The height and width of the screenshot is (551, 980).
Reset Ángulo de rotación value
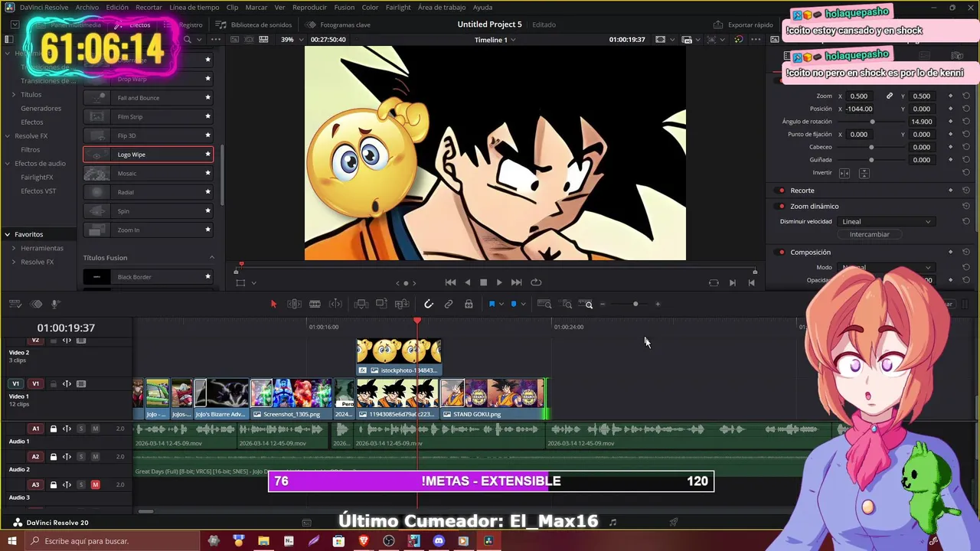pos(966,122)
